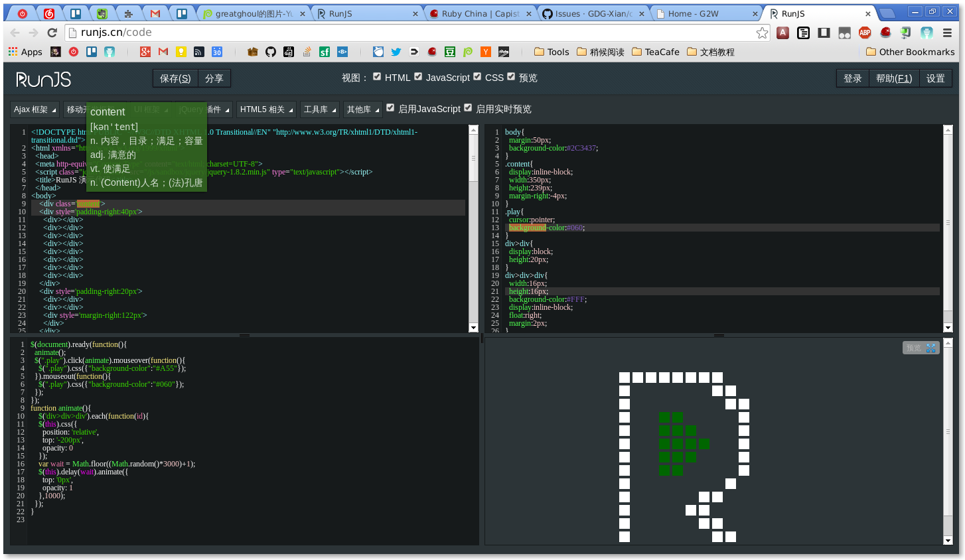Click the 保存(S) save button
This screenshot has height=560, width=965.
(x=175, y=78)
